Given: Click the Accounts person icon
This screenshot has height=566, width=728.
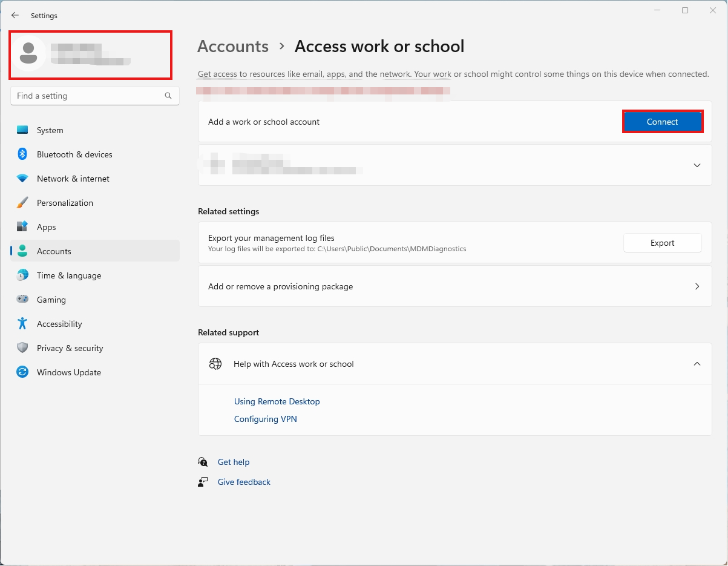Looking at the screenshot, I should point(22,251).
